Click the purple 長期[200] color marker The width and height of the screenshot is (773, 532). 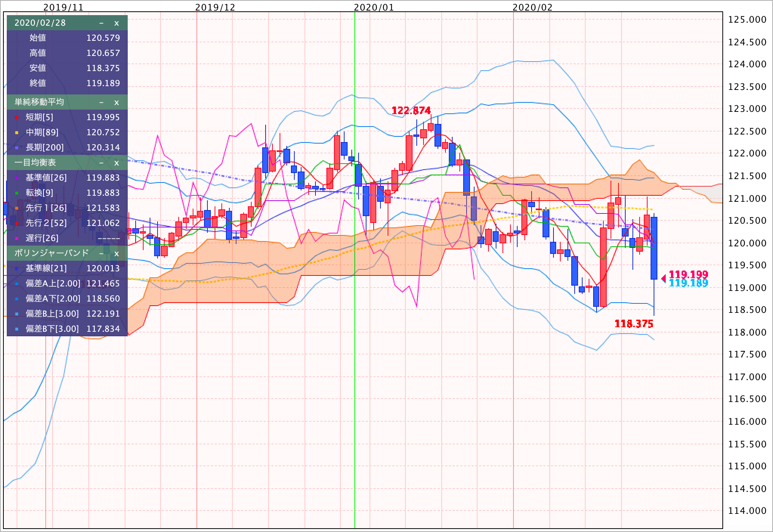17,148
